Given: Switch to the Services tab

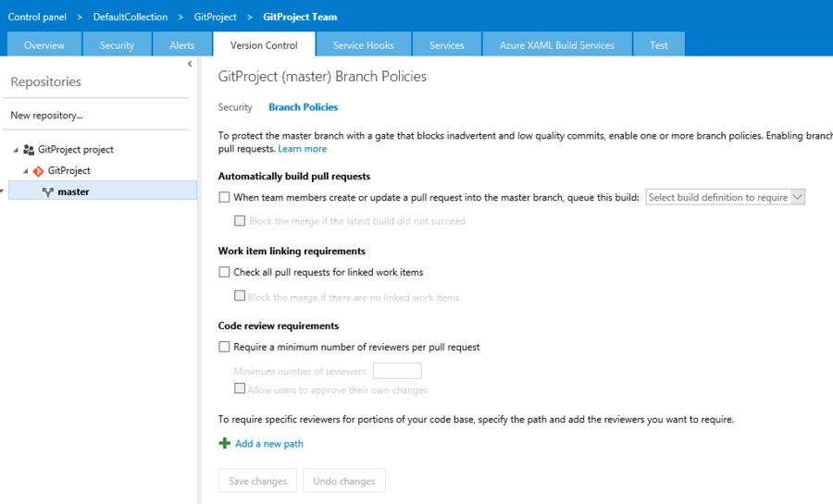Looking at the screenshot, I should point(447,45).
